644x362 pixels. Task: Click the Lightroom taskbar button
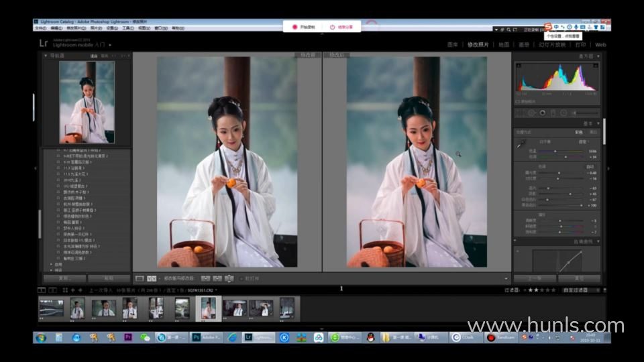click(258, 337)
